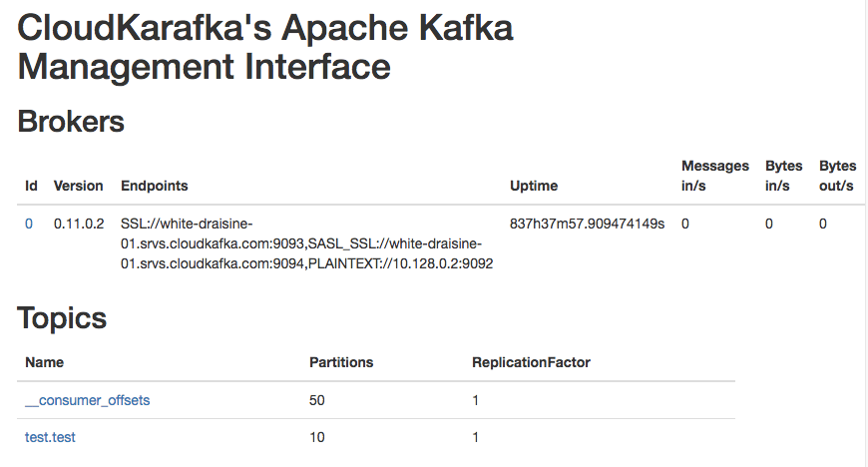Image resolution: width=868 pixels, height=467 pixels.
Task: Click the Apache Kafka Management Interface title
Action: click(265, 47)
